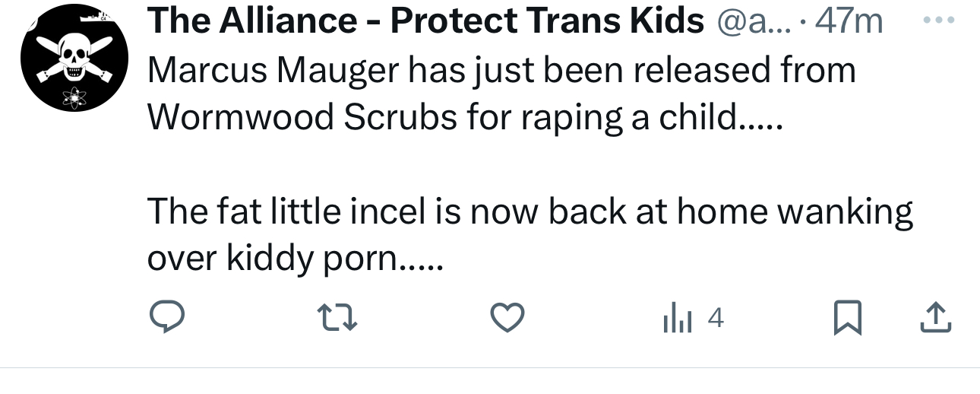
Task: Open tweet analytics via bar chart icon
Action: pyautogui.click(x=678, y=319)
